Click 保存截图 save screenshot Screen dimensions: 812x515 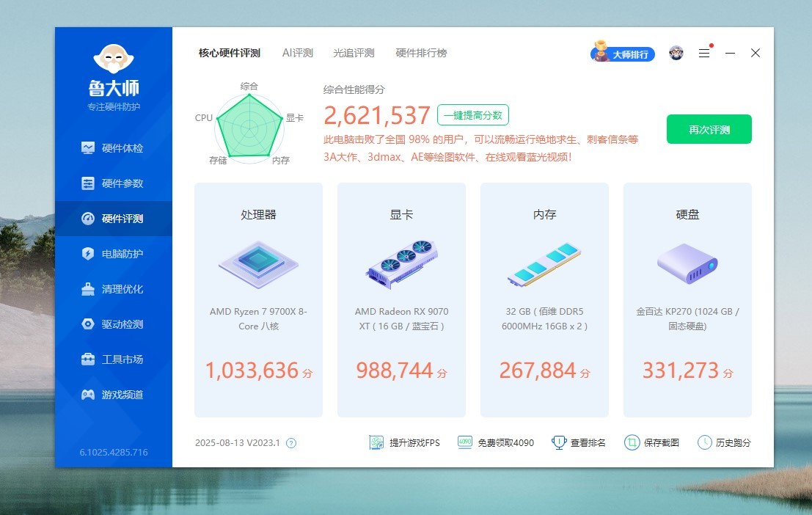[x=652, y=442]
